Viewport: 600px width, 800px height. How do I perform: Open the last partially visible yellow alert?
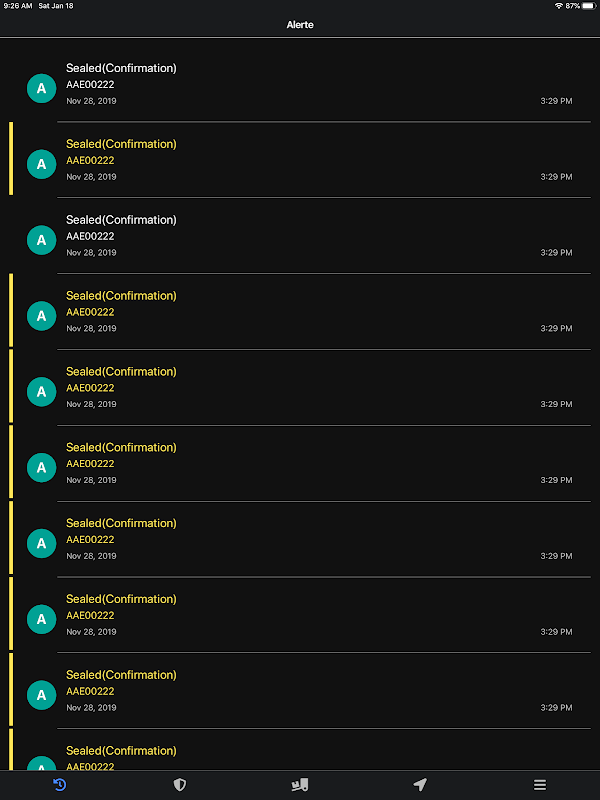[300, 750]
